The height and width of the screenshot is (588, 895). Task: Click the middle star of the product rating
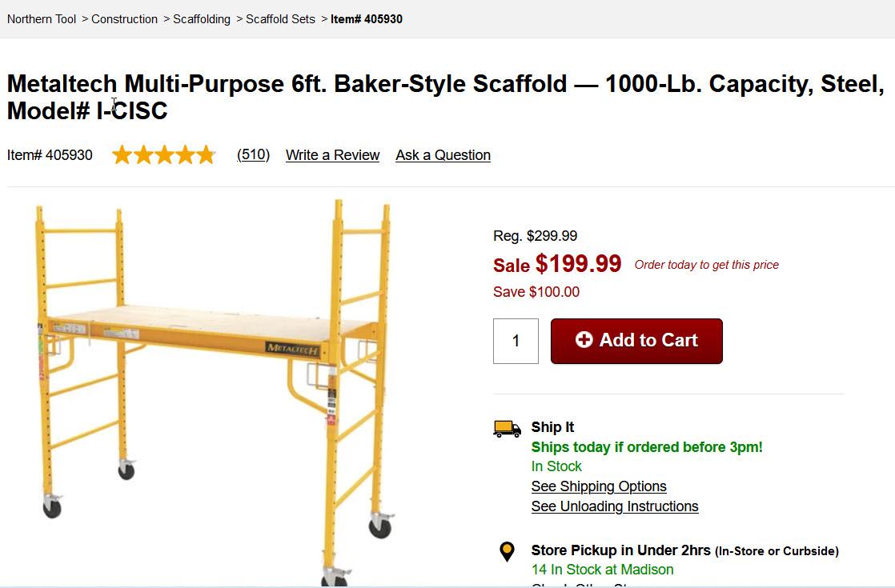(163, 154)
